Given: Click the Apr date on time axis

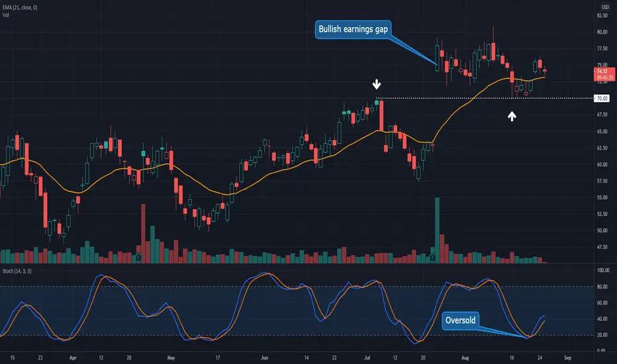Looking at the screenshot, I should click(x=73, y=357).
